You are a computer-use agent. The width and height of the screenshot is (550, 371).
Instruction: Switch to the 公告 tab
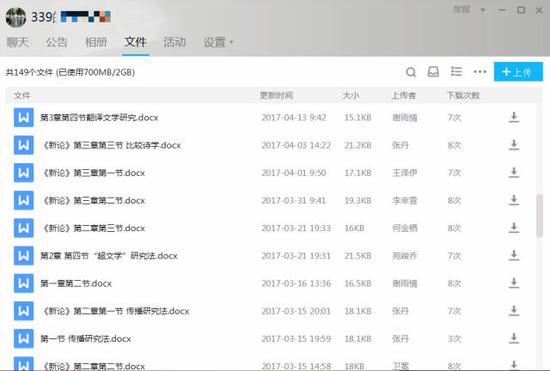pyautogui.click(x=56, y=42)
